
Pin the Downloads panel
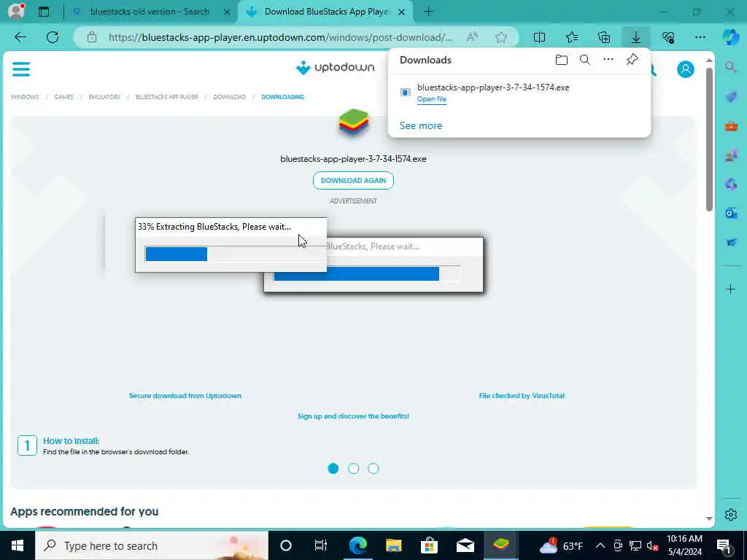point(632,60)
